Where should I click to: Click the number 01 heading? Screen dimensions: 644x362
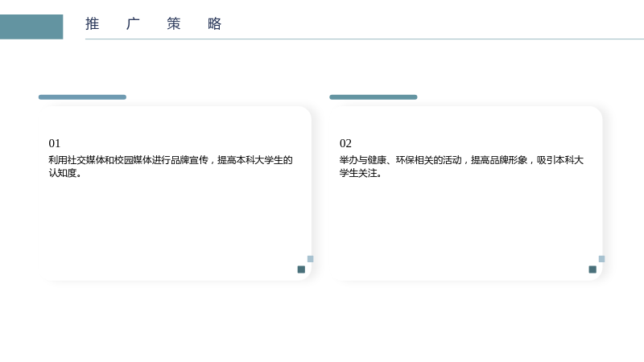tap(55, 143)
